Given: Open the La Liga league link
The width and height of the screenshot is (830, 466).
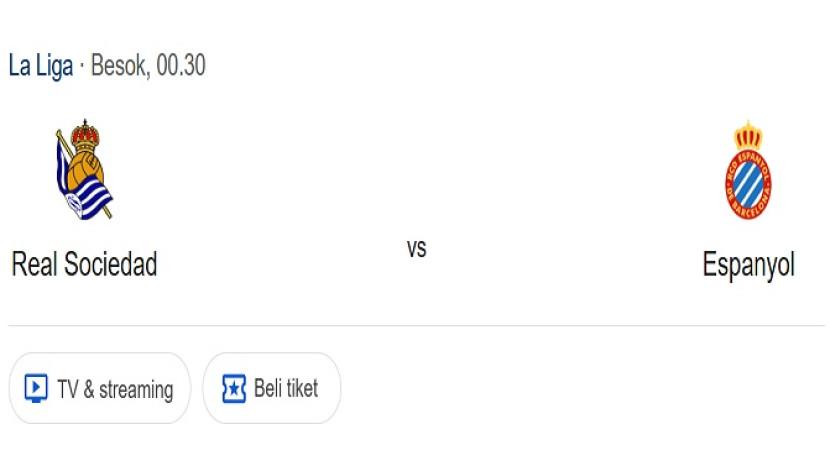Looking at the screenshot, I should coord(40,66).
